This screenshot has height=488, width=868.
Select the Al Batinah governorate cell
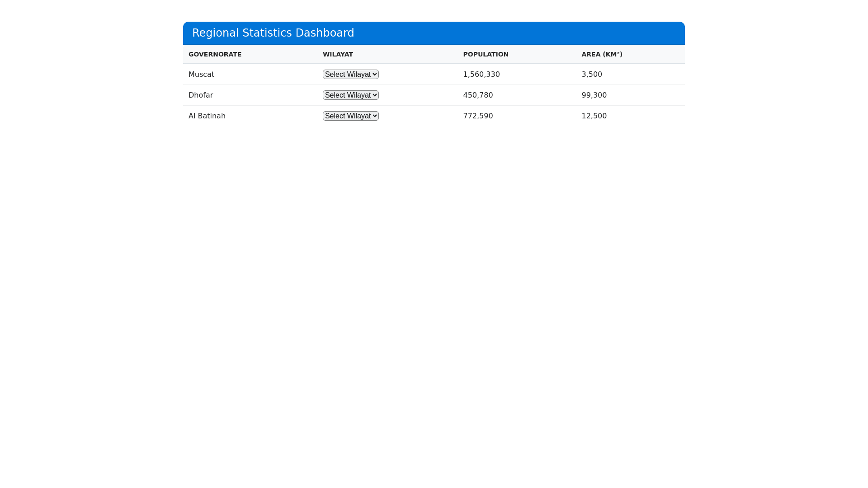[x=207, y=116]
